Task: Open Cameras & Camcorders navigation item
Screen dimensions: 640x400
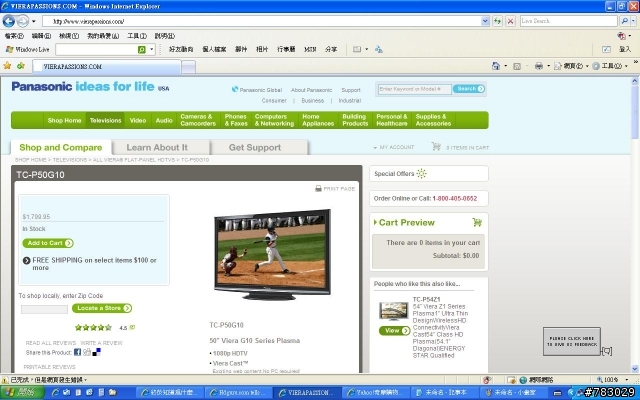Action: pos(198,120)
